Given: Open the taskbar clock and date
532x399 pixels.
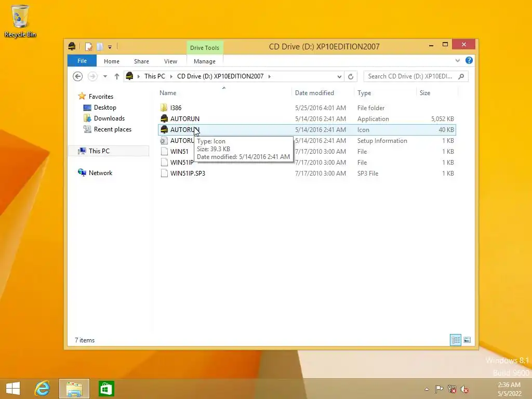Looking at the screenshot, I should click(x=509, y=389).
